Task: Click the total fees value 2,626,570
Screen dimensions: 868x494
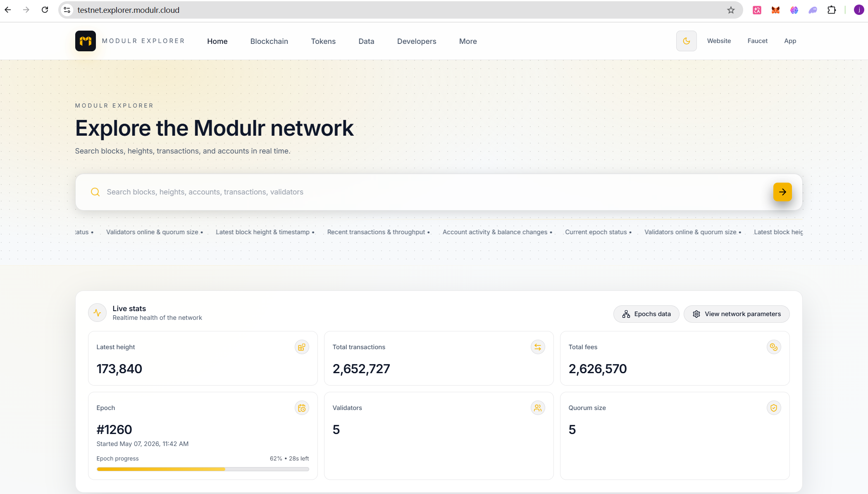Action: 598,369
